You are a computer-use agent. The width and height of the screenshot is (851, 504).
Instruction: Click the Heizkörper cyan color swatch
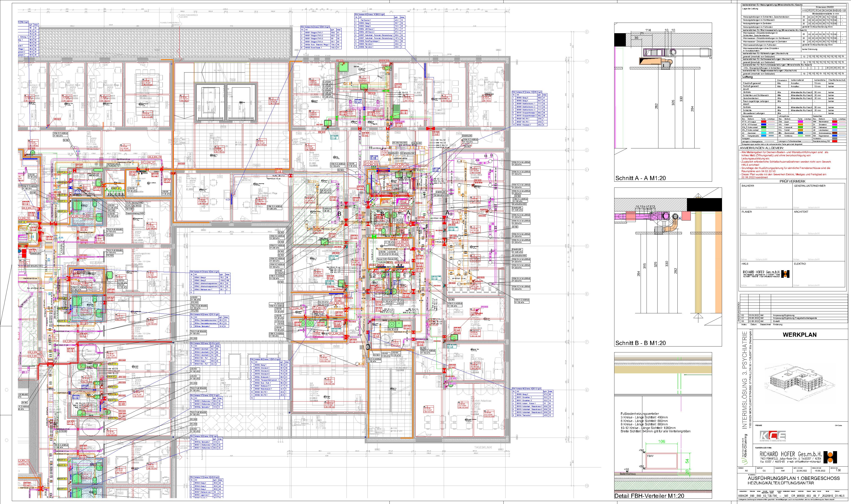[x=764, y=133]
